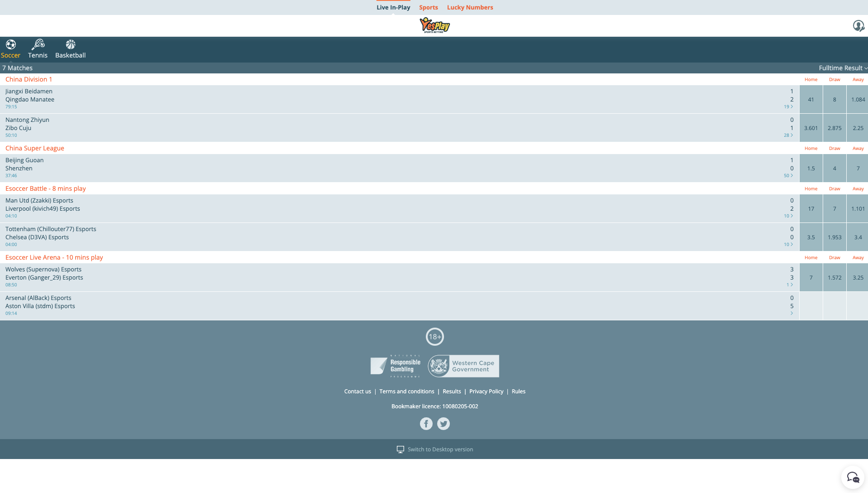
Task: Open the Rules footer link
Action: (519, 391)
